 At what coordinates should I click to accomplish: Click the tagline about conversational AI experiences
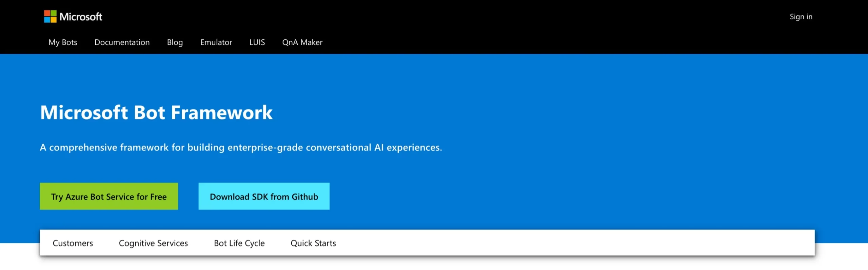point(241,147)
